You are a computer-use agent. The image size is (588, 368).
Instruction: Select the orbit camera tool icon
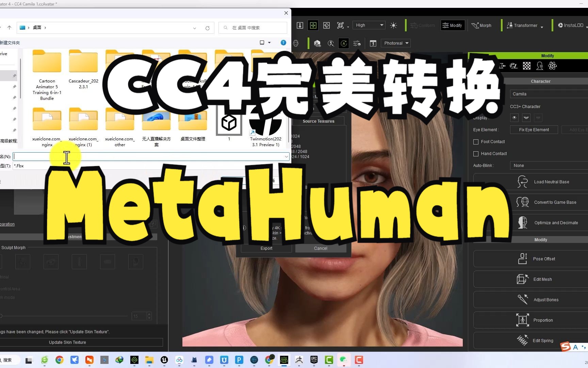click(x=326, y=25)
